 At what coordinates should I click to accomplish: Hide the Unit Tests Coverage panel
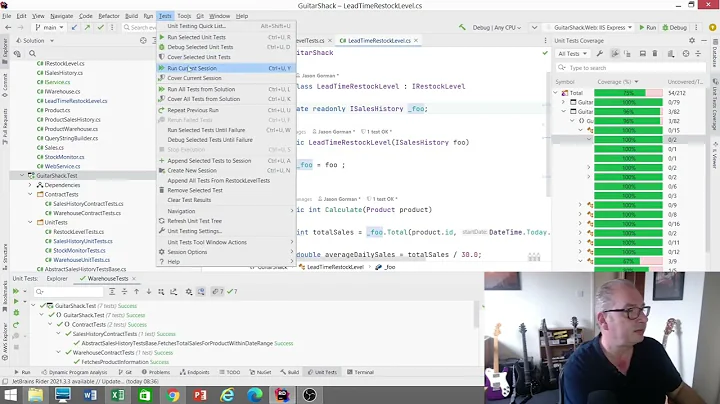[704, 40]
